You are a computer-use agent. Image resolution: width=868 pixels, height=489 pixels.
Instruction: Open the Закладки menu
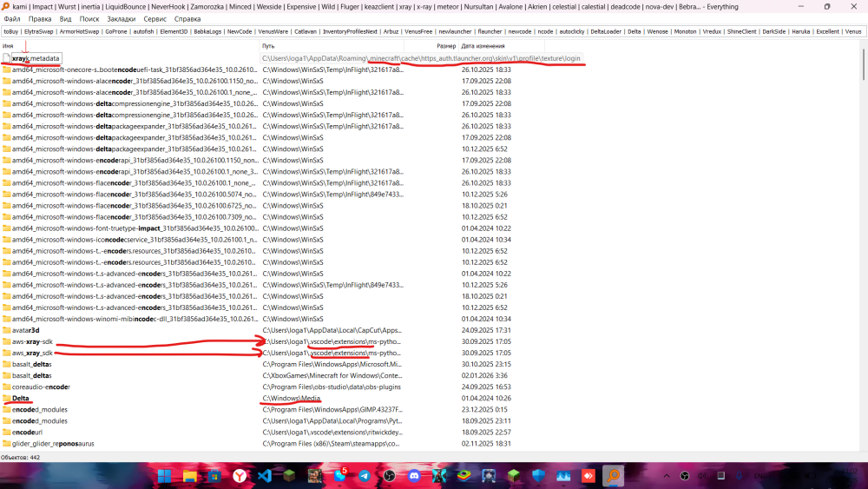pyautogui.click(x=122, y=19)
